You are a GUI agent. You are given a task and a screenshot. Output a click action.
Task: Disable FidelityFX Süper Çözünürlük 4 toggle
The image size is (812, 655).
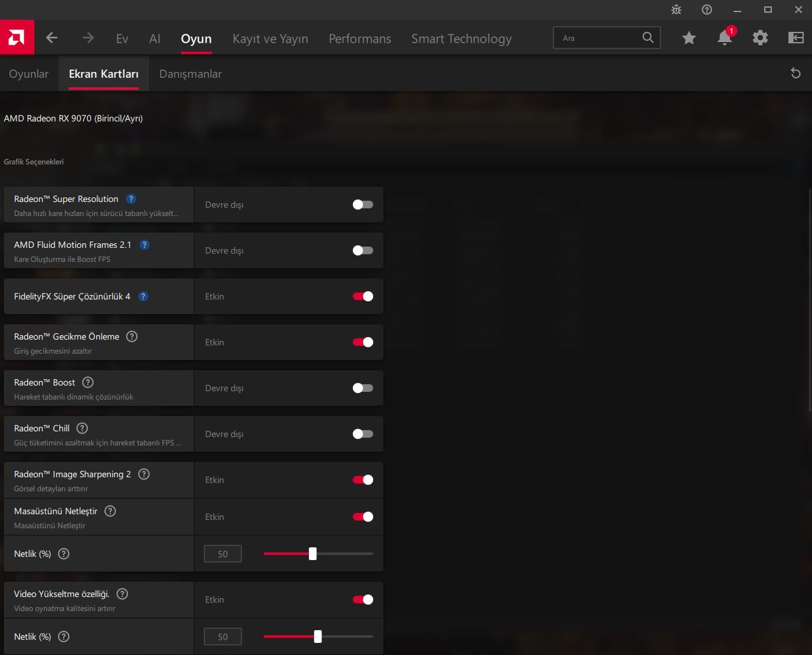[x=362, y=296]
